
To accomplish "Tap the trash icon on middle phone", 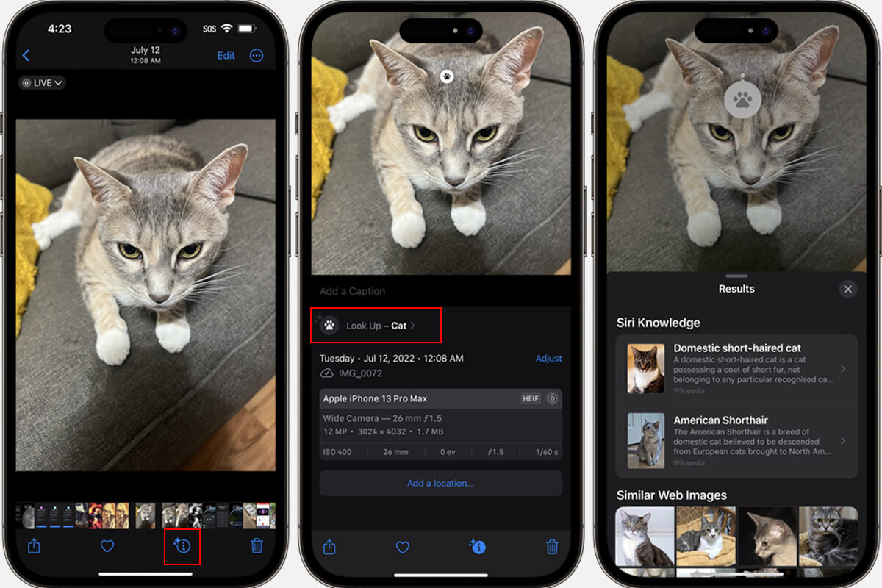I will 552,547.
